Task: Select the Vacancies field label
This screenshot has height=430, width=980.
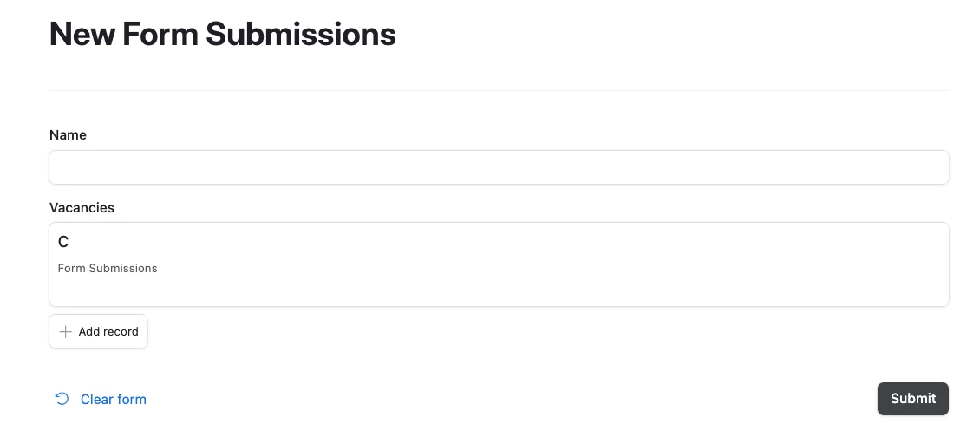Action: (82, 207)
